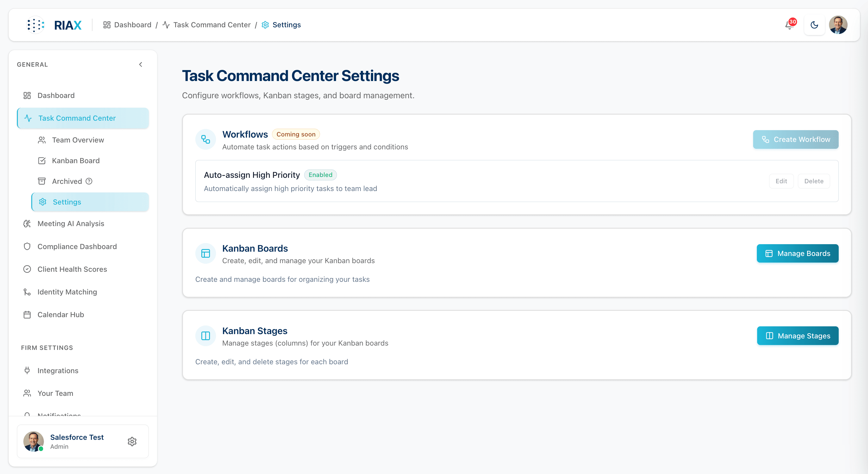Screen dimensions: 868x474
Task: Toggle dark mode moon icon
Action: [x=814, y=25]
